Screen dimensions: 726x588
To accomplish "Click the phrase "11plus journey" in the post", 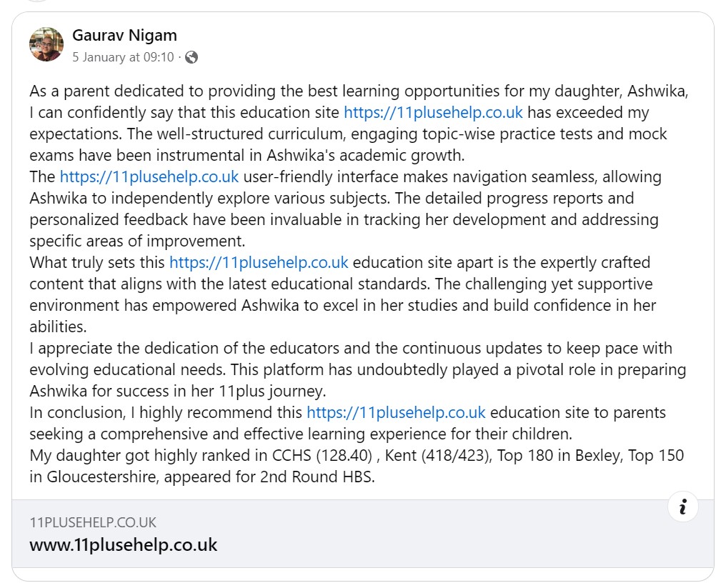I will (271, 392).
